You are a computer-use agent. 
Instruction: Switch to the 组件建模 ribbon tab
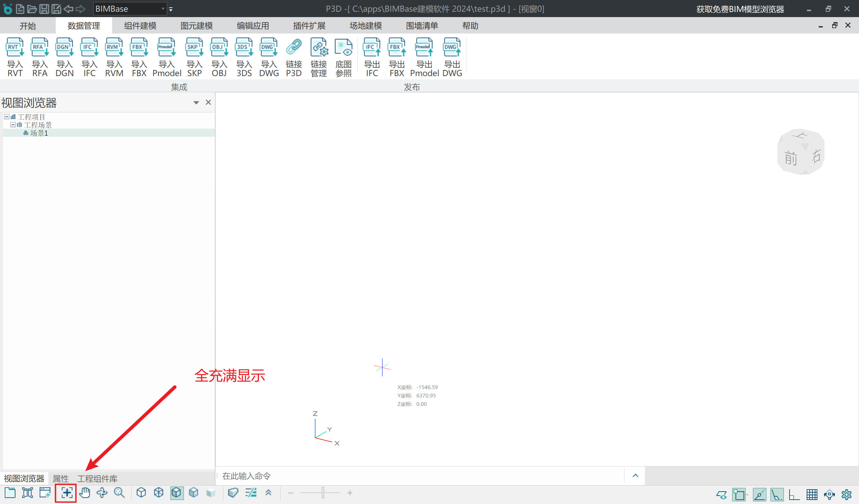[140, 26]
